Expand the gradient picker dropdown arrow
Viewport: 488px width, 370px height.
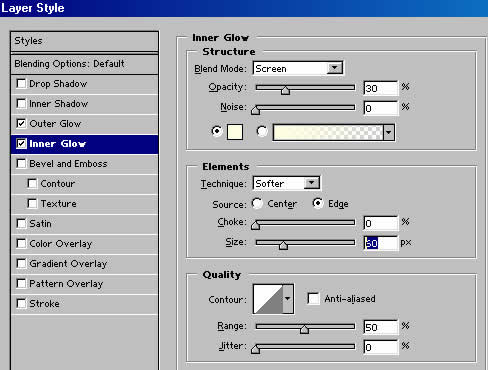(x=389, y=132)
